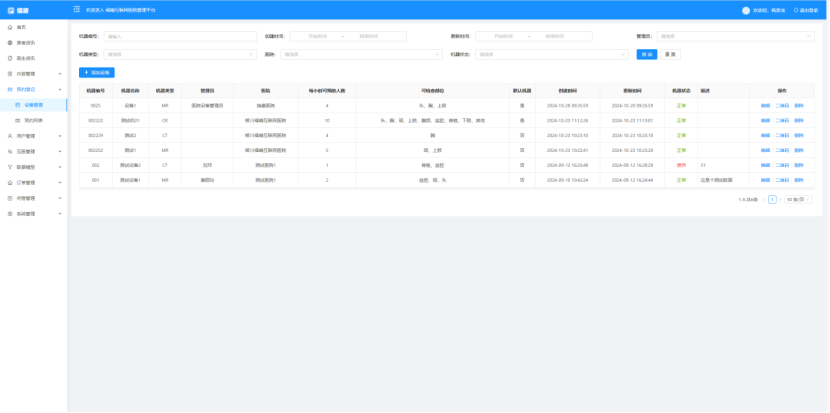Click the 首页 home icon in sidebar
Screen dimensions: 830x413
point(9,27)
